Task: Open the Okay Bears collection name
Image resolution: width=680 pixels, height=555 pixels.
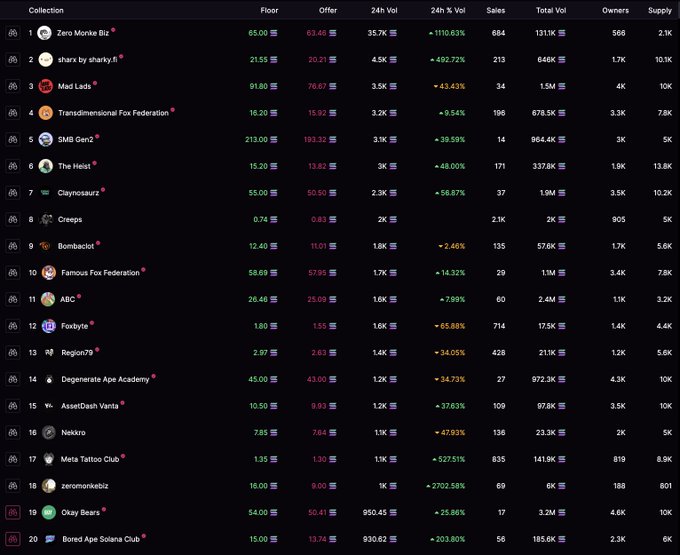Action: coord(81,513)
